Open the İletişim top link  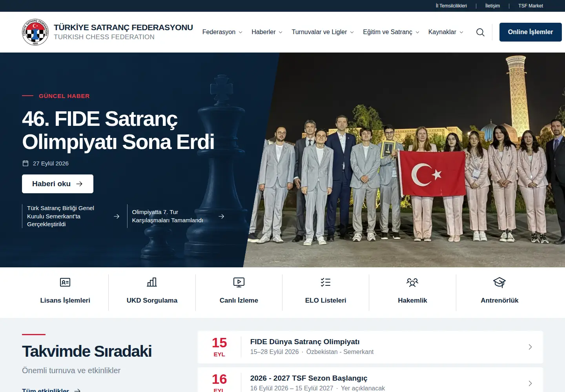[492, 6]
